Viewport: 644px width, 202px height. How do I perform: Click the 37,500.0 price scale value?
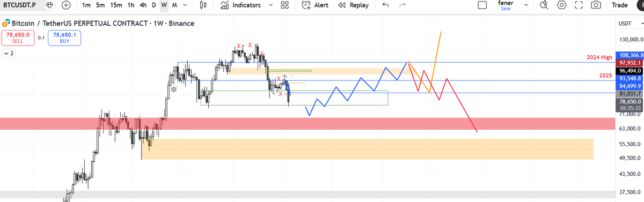tap(630, 192)
